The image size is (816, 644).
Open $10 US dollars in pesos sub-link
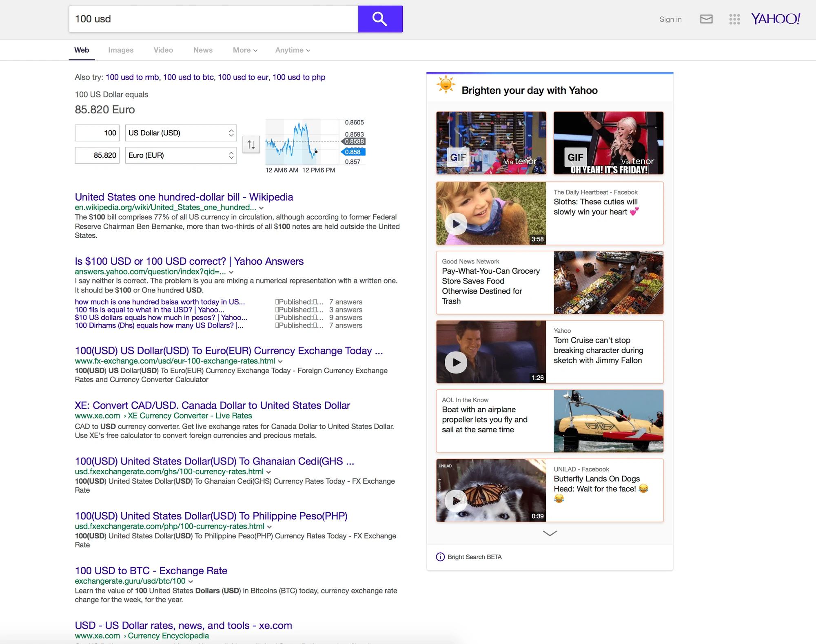pos(161,317)
